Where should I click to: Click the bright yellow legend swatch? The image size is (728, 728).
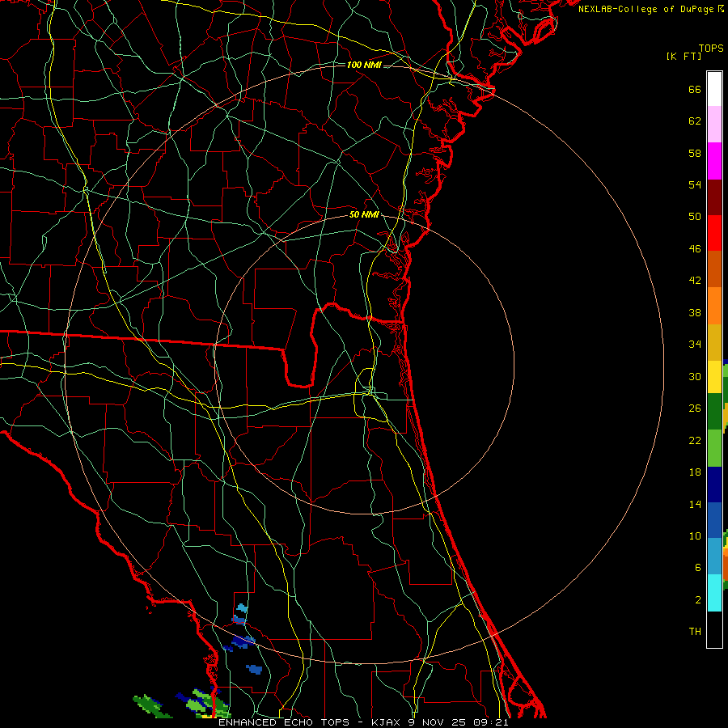coord(714,377)
